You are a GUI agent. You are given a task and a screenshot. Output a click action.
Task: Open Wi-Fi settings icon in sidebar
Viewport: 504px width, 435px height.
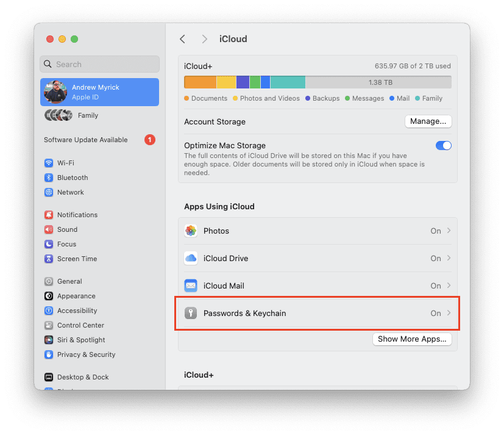click(x=49, y=163)
